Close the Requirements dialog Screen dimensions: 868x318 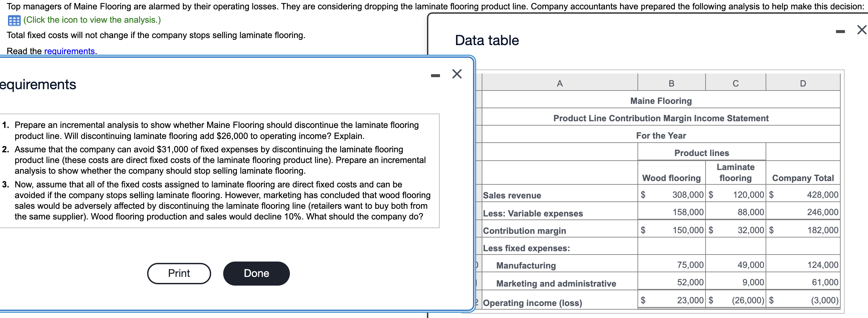click(x=457, y=73)
